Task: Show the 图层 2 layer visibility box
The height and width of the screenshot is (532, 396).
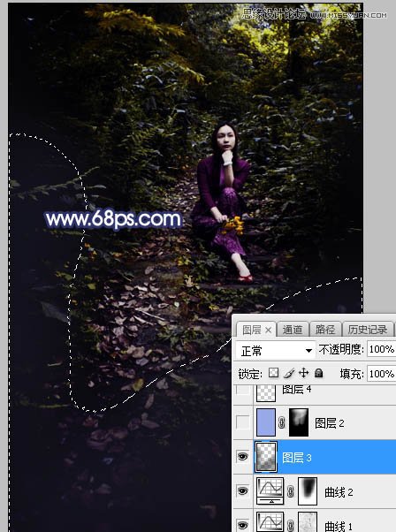Action: (242, 422)
